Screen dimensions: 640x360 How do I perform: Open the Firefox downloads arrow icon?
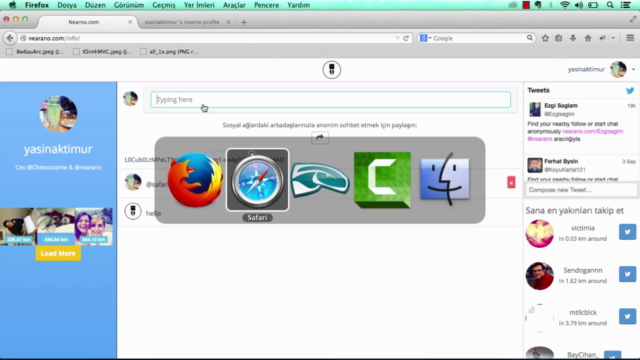(x=573, y=38)
